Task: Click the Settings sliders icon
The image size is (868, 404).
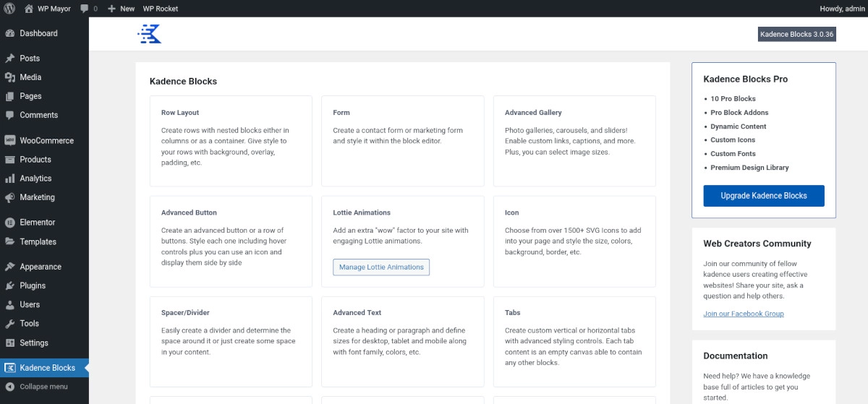Action: pyautogui.click(x=10, y=343)
